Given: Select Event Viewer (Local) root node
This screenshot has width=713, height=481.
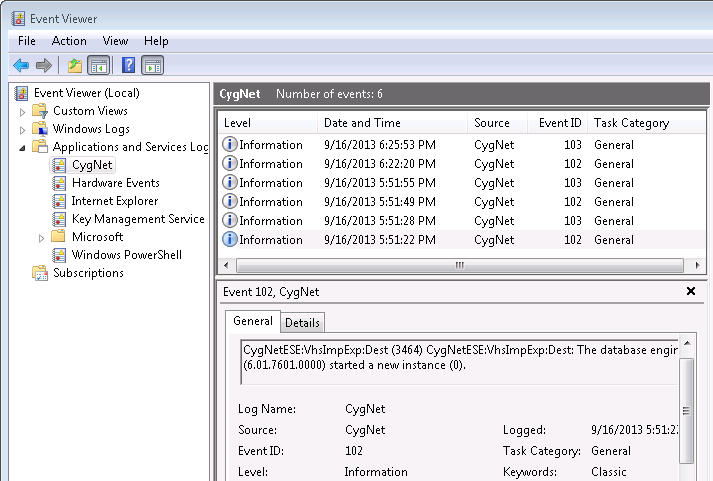Looking at the screenshot, I should tap(86, 93).
